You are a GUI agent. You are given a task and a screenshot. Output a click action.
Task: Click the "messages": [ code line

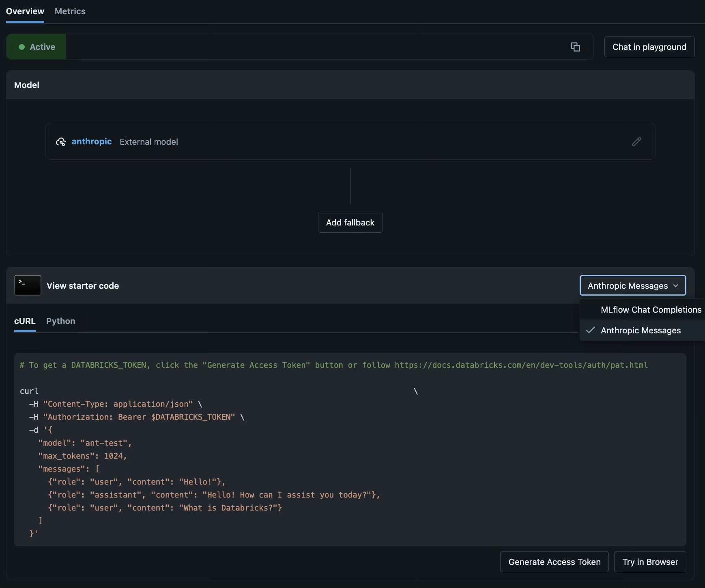69,469
